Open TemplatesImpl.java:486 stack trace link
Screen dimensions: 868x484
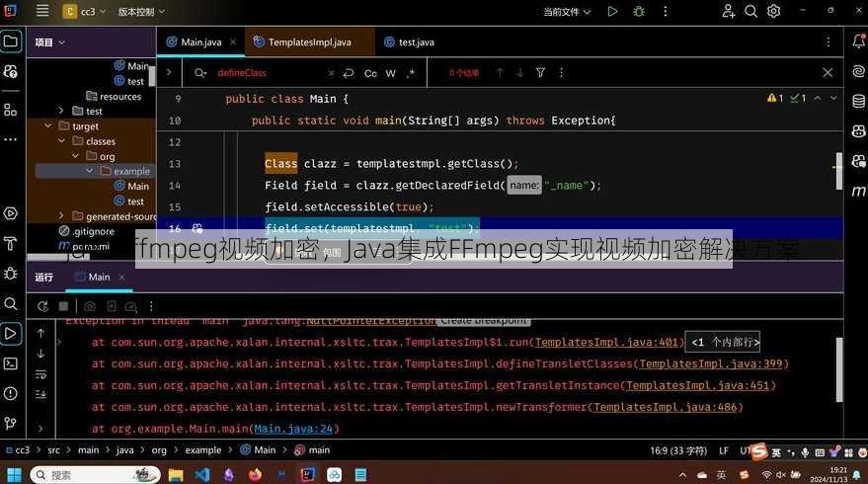click(x=666, y=407)
